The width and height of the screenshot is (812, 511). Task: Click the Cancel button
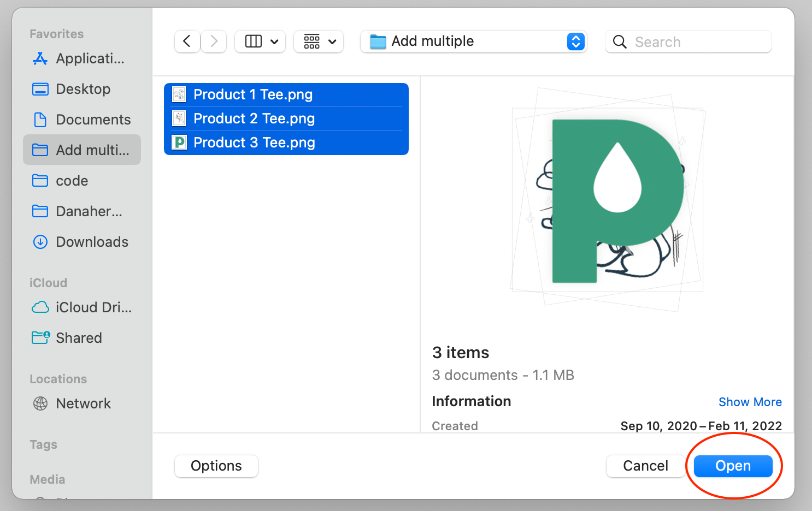coord(645,466)
